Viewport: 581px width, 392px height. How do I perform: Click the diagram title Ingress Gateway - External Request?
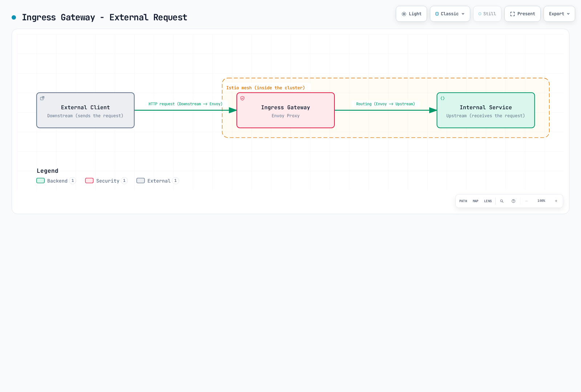pos(105,17)
